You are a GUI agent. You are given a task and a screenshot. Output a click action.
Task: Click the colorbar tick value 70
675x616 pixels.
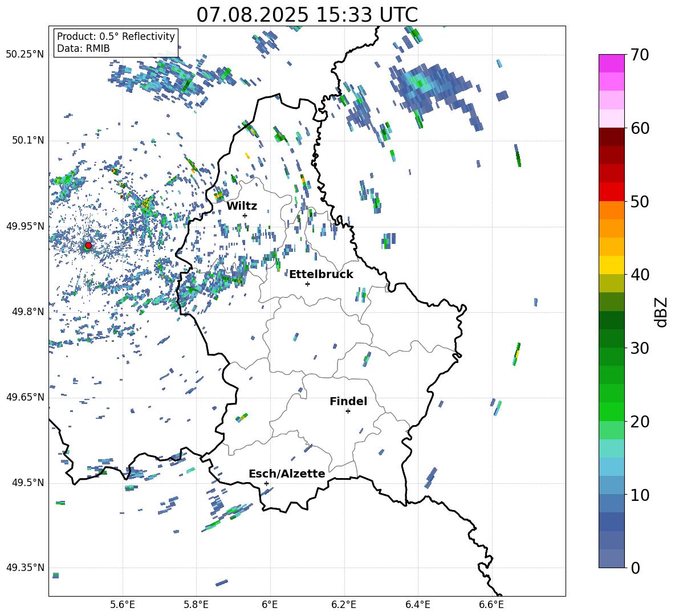640,55
